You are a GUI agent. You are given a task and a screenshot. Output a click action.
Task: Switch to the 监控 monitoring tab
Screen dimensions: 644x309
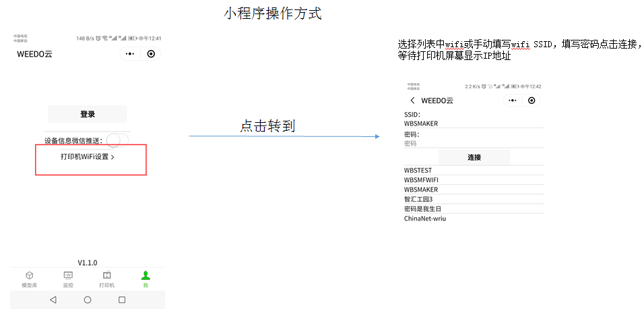pos(68,275)
